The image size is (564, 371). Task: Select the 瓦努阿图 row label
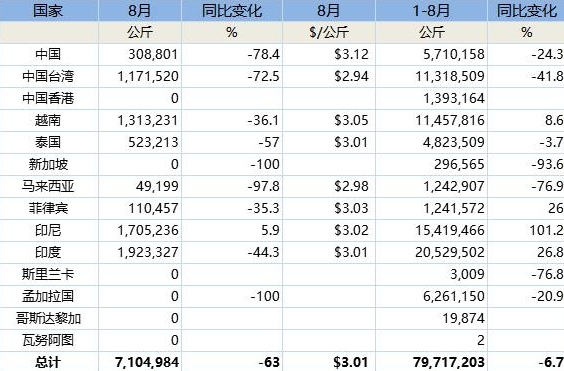(49, 340)
